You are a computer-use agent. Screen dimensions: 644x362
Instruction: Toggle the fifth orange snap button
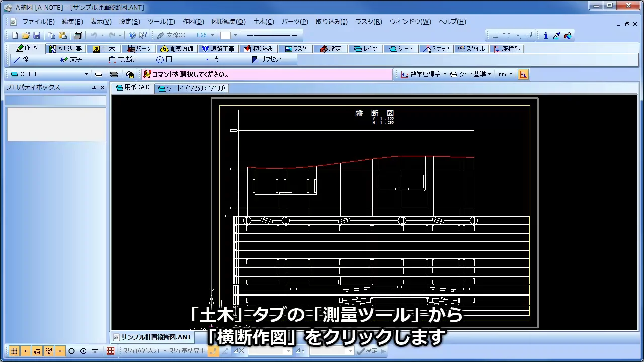pos(60,351)
